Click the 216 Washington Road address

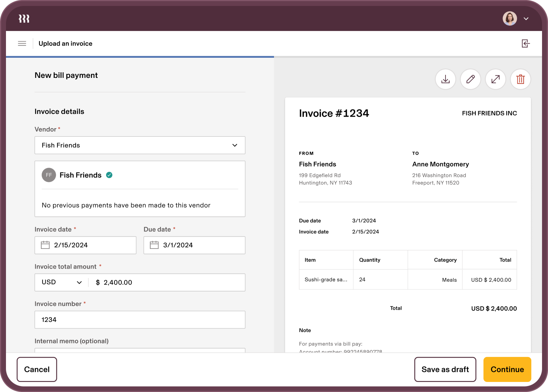(x=439, y=175)
